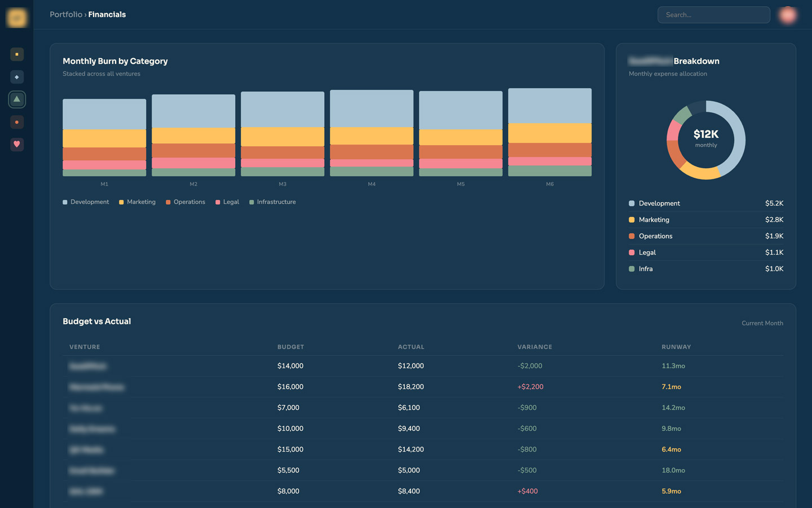The height and width of the screenshot is (508, 812).
Task: Click the app logo at top left
Action: point(17,17)
